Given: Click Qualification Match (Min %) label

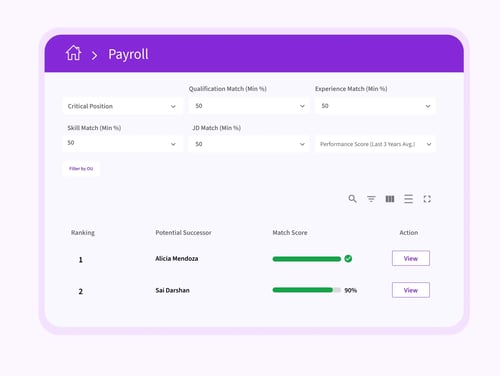Looking at the screenshot, I should click(x=228, y=89).
